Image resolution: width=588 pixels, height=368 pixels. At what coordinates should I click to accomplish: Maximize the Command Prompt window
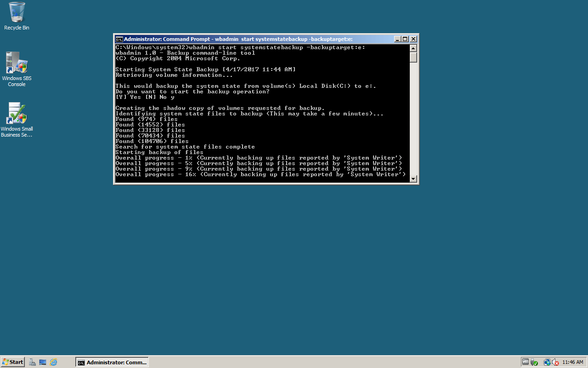pos(405,39)
